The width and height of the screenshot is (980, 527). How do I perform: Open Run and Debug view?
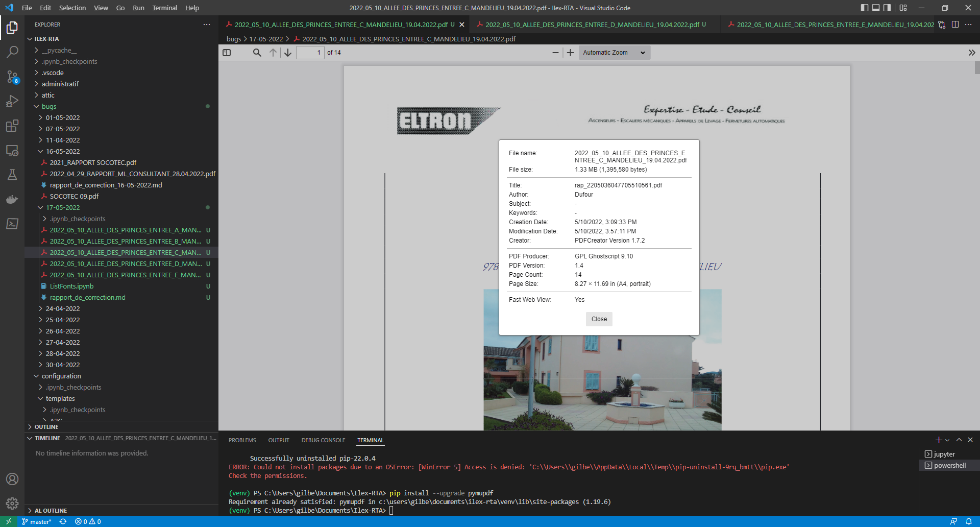click(12, 101)
